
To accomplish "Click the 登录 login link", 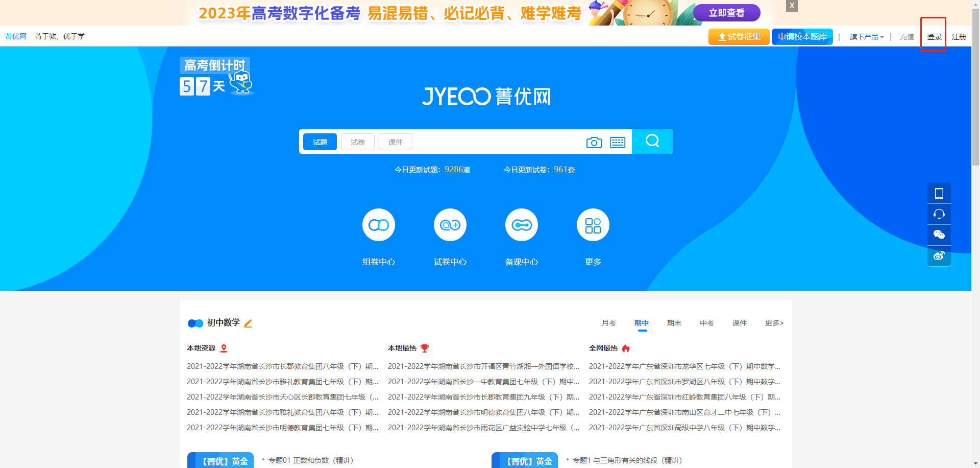I will [x=934, y=37].
